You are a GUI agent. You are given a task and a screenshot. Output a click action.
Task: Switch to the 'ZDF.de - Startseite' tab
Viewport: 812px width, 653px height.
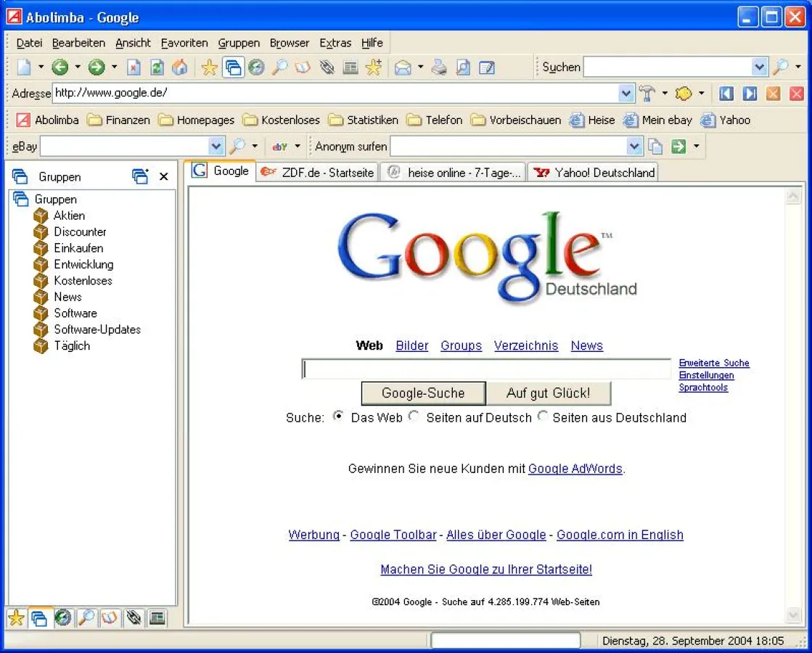click(316, 172)
